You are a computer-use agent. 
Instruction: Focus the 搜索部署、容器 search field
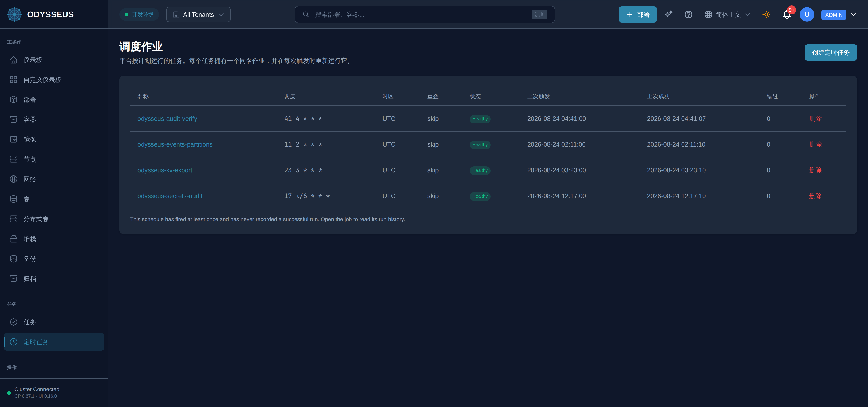coord(425,14)
